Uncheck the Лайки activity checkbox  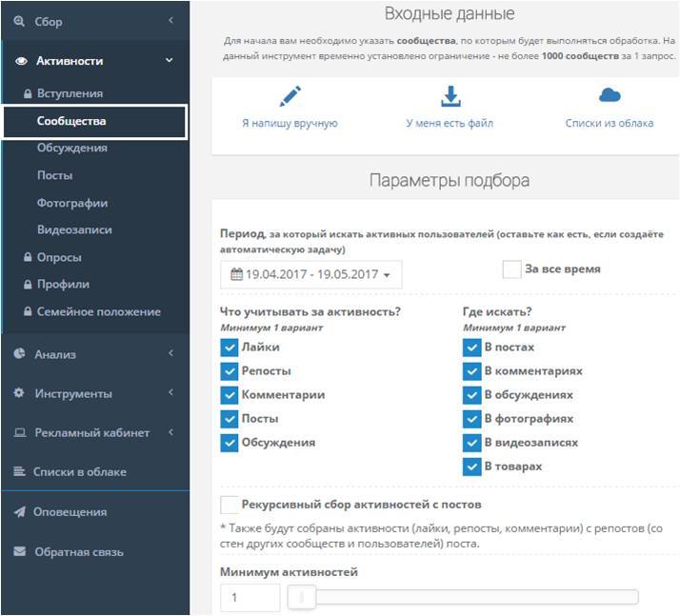point(229,348)
